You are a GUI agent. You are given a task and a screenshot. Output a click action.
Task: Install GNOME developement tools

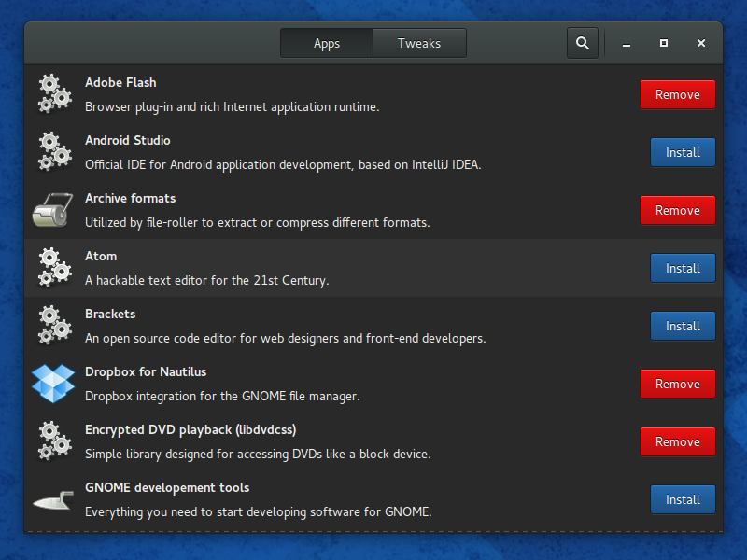(683, 499)
